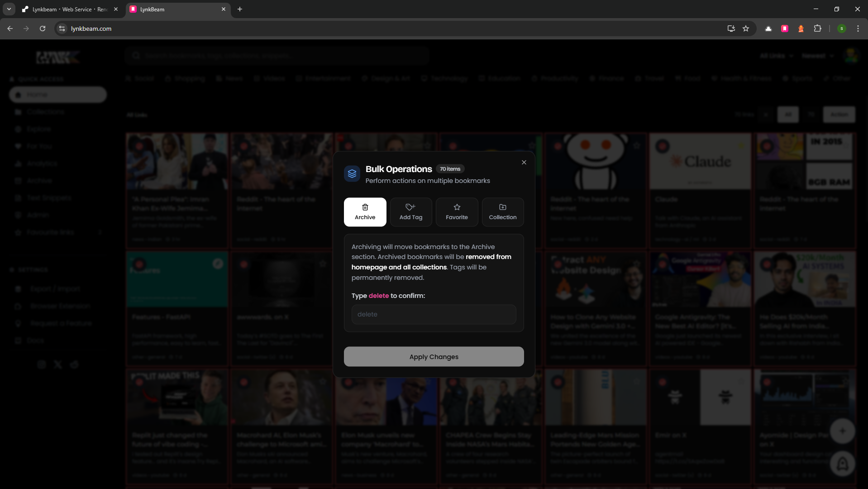
Task: Close the Lynkbeam Web Service Render tab
Action: point(116,9)
